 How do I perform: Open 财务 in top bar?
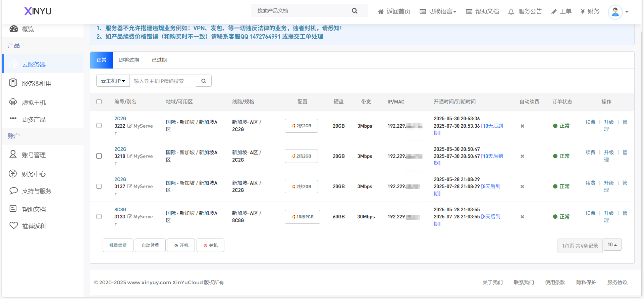pos(590,11)
